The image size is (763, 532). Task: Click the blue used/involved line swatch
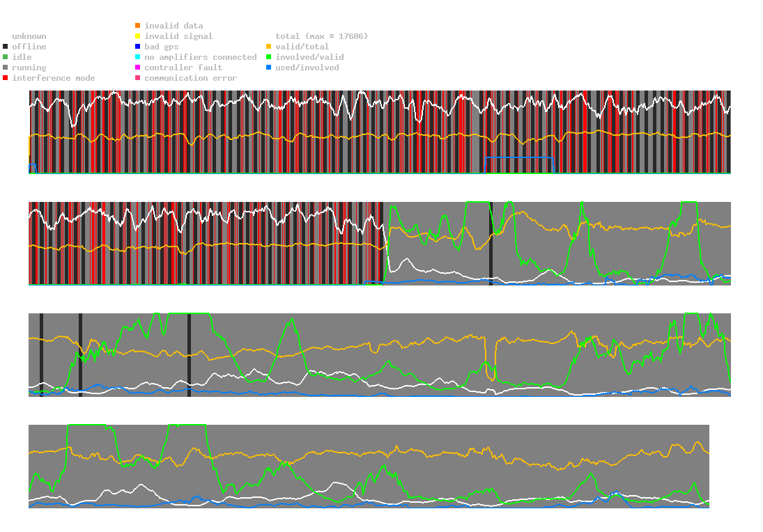pyautogui.click(x=269, y=68)
